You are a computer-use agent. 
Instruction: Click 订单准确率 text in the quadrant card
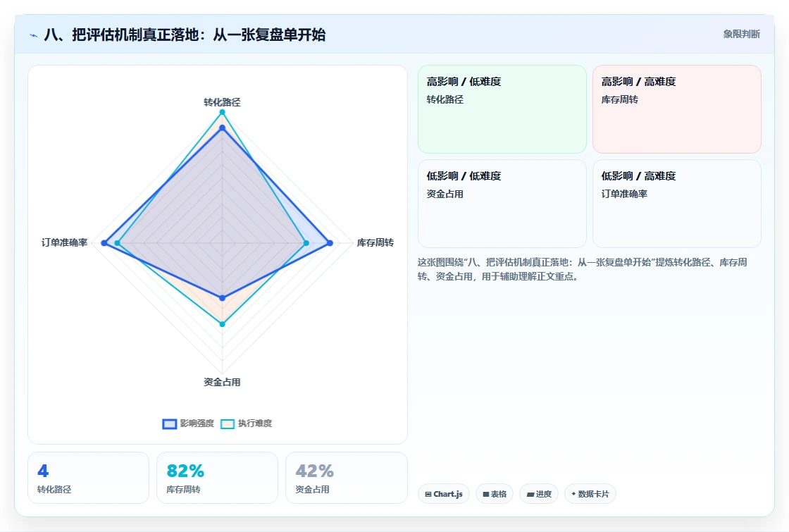pyautogui.click(x=624, y=194)
